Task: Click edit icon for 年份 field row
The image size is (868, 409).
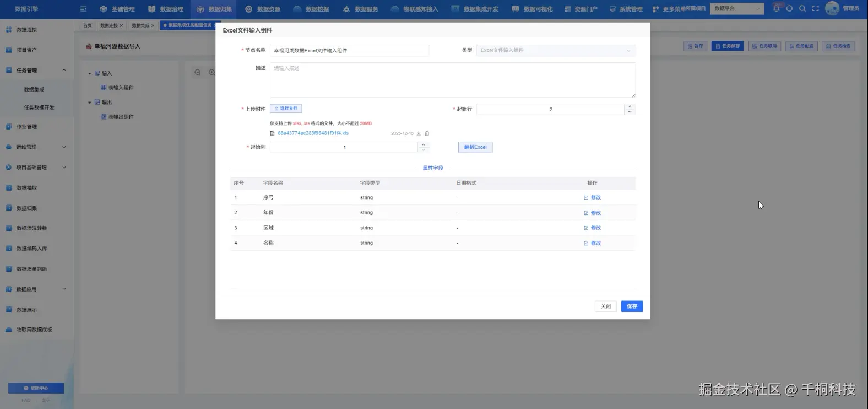Action: click(x=586, y=213)
